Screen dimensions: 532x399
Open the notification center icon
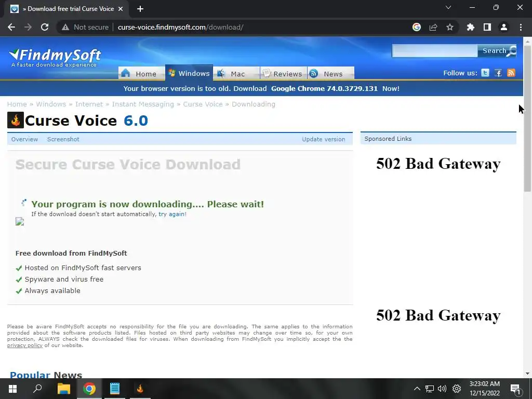(x=515, y=389)
